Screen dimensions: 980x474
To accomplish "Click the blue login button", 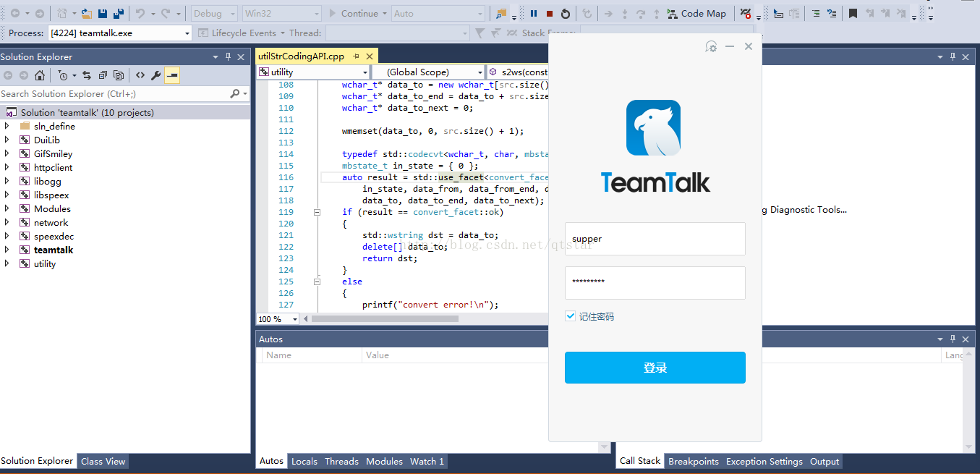I will tap(655, 368).
